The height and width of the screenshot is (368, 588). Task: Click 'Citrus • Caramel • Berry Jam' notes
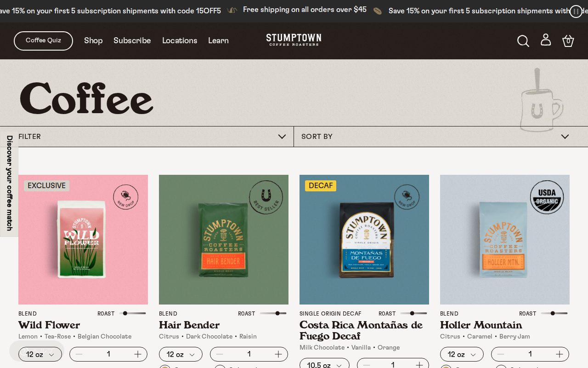pos(485,337)
